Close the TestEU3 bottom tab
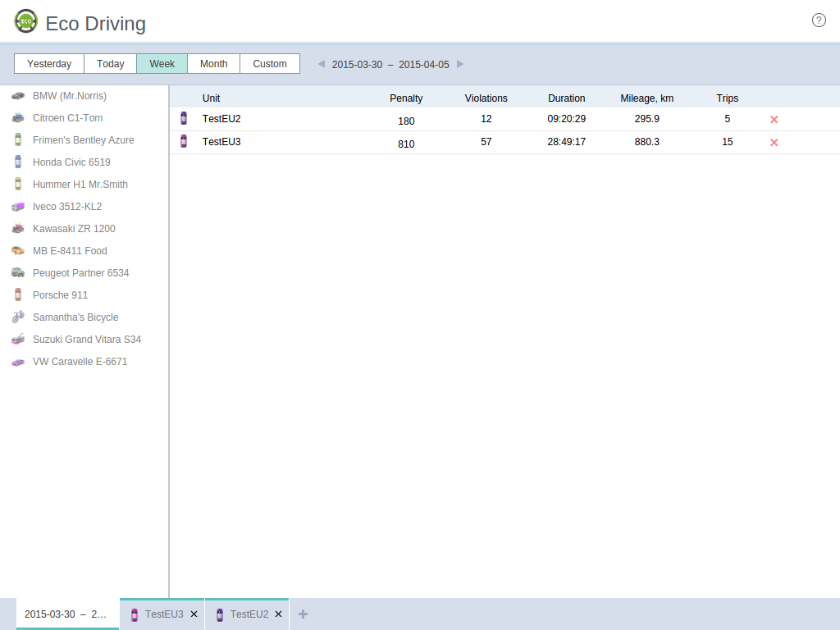Viewport: 840px width, 630px height. coord(194,614)
